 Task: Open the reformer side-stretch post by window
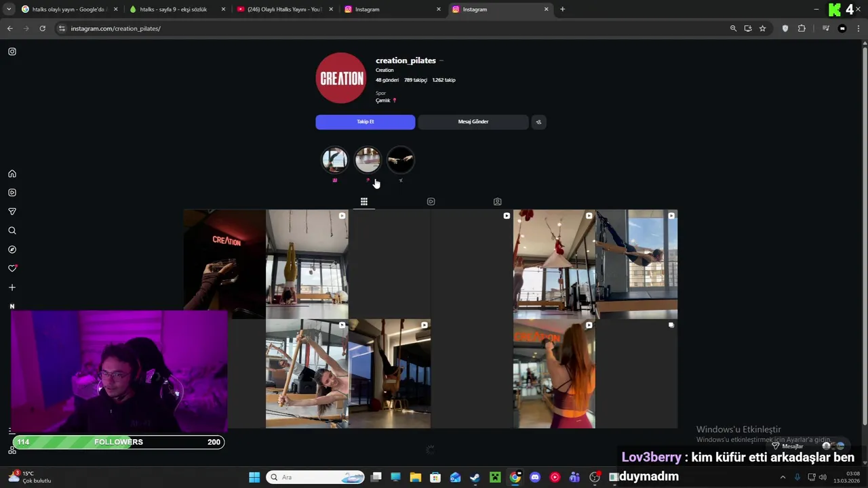point(637,264)
